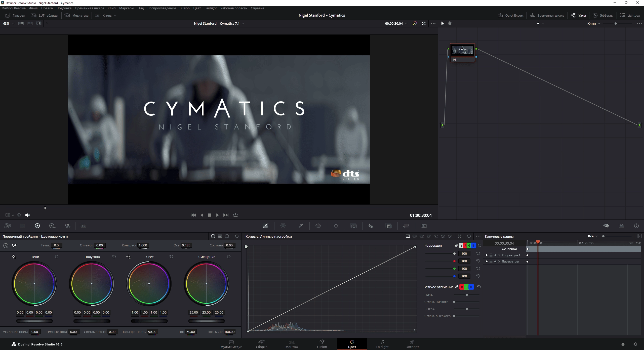The height and width of the screenshot is (350, 644).
Task: Toggle the LUT-таблицы panel
Action: click(x=44, y=15)
